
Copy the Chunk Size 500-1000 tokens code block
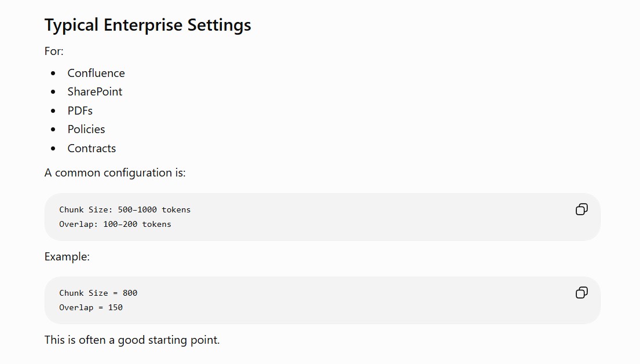[x=582, y=209]
